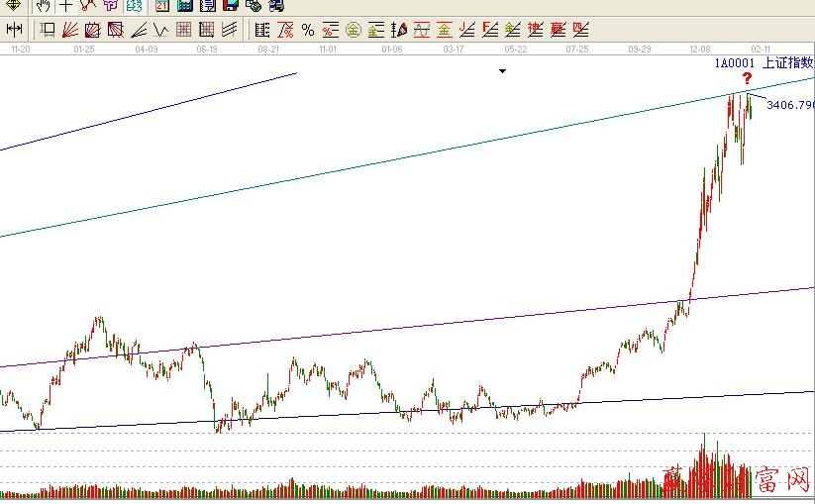This screenshot has width=815, height=504.
Task: Select the purple trend line on chart
Action: [396, 329]
